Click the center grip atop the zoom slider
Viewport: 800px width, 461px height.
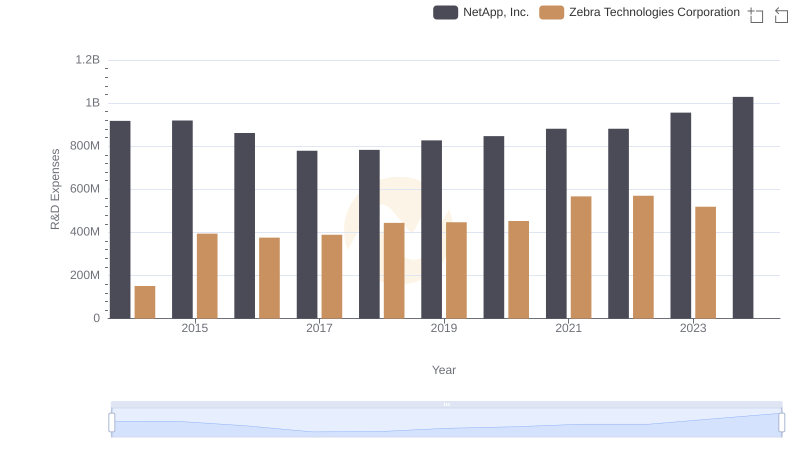(446, 404)
